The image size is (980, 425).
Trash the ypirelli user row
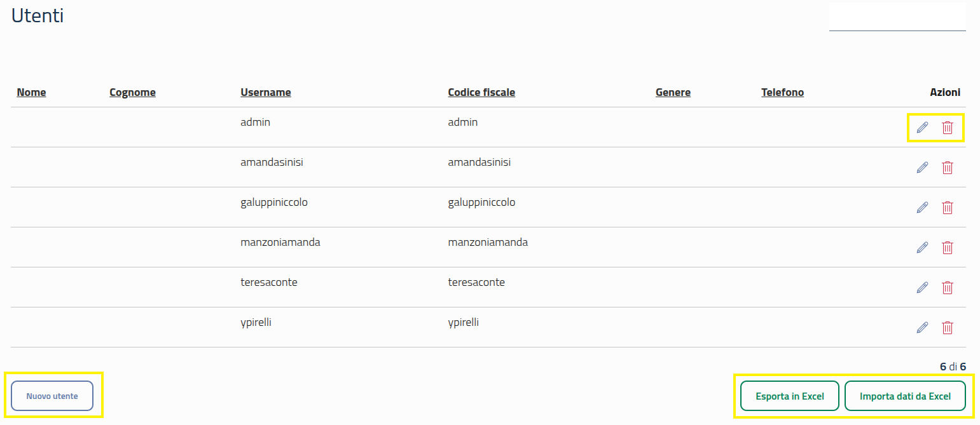pos(948,328)
